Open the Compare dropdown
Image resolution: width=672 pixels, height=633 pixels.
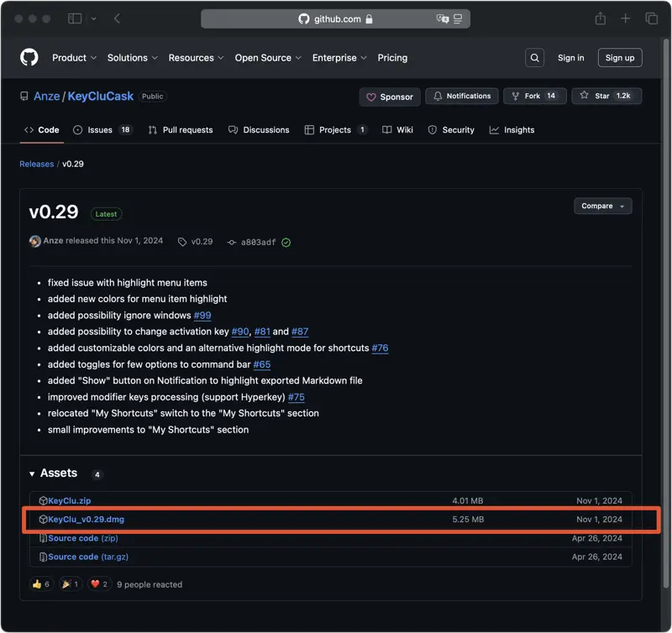(x=602, y=206)
